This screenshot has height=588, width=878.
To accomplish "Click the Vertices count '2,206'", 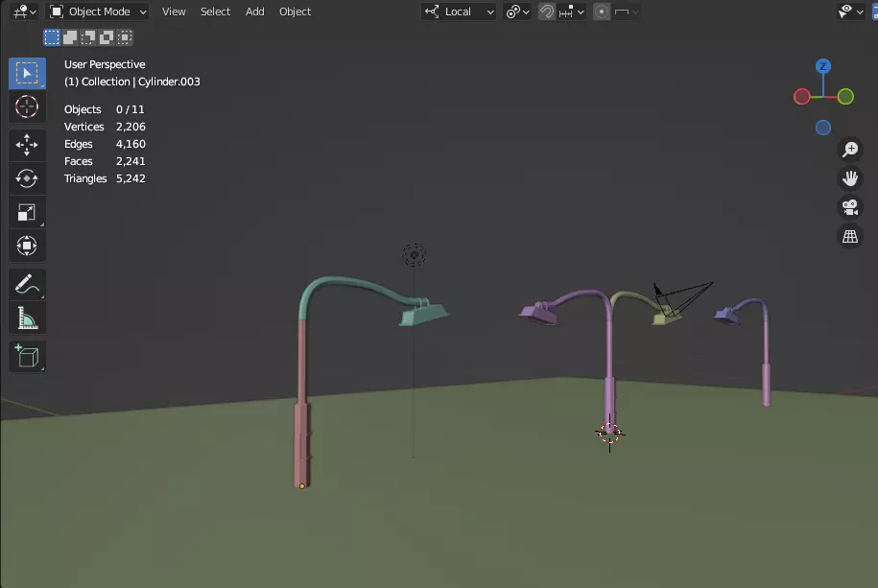I will click(x=131, y=127).
